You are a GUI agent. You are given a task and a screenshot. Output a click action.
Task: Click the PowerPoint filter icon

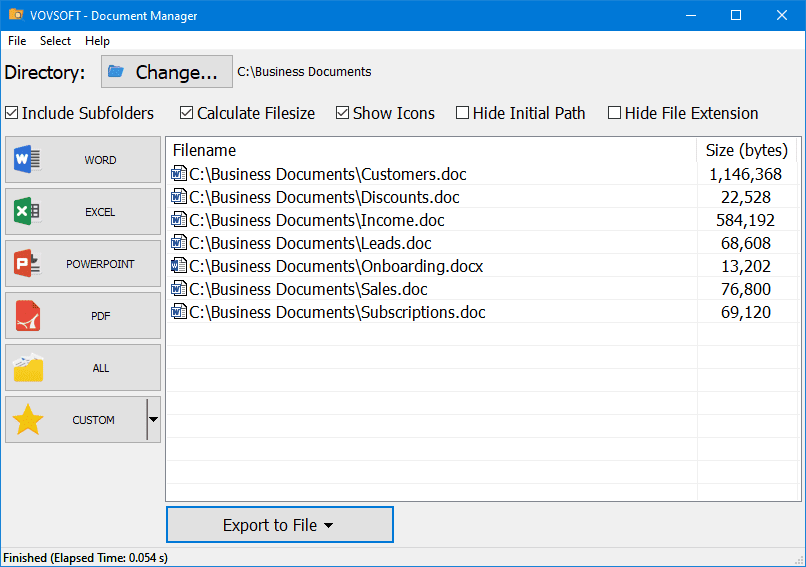(x=27, y=264)
